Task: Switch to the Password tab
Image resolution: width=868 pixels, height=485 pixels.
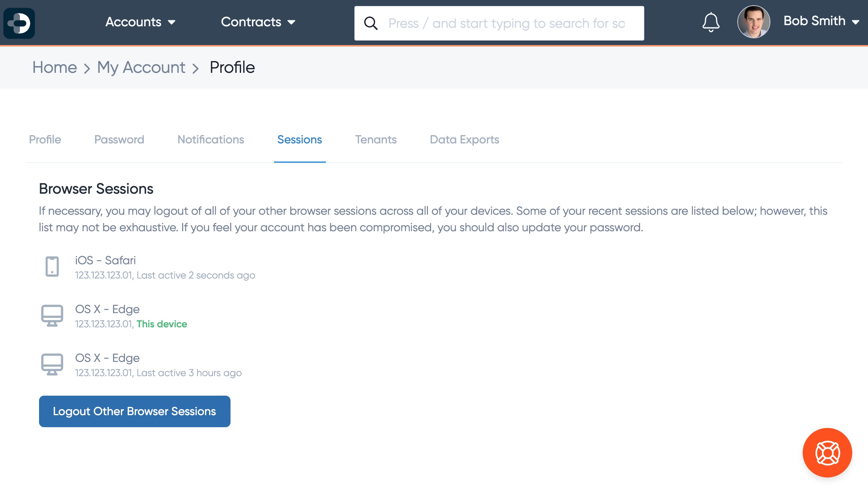Action: tap(119, 140)
